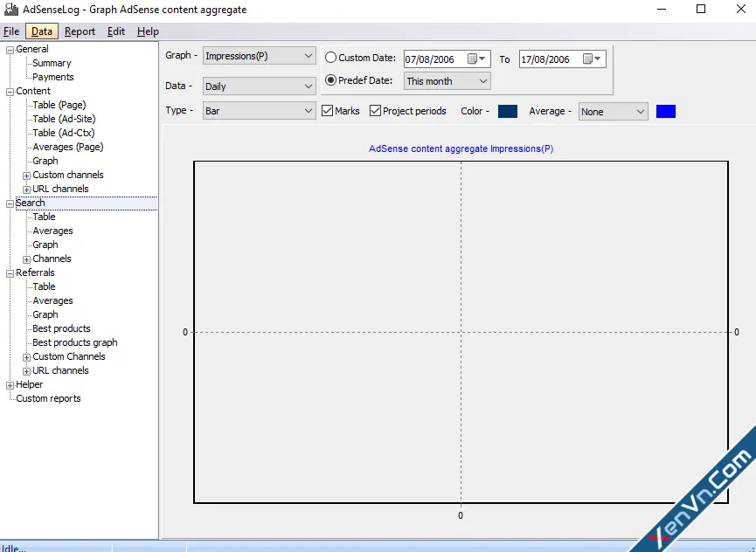Open the Graph dropdown showing Impressions(P)

point(259,56)
